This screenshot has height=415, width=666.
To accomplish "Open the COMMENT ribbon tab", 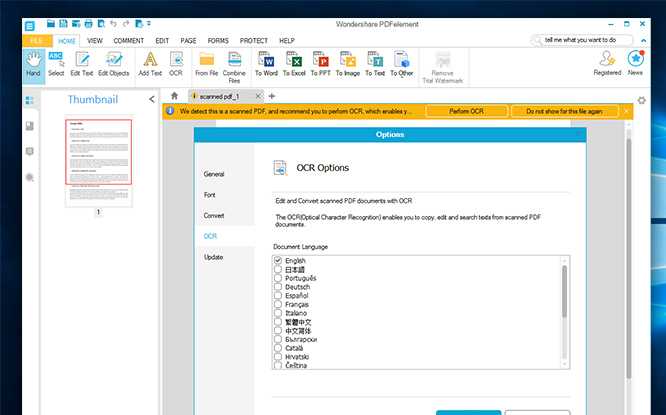I will [x=128, y=40].
